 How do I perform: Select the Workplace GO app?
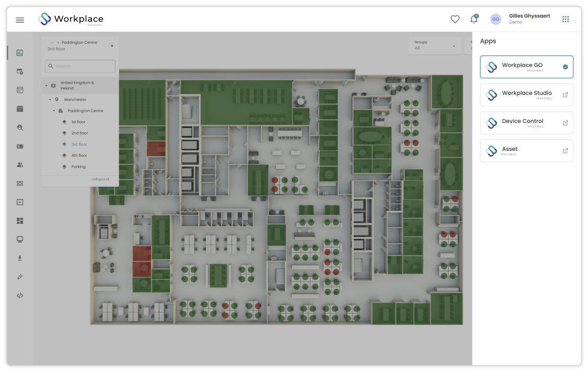click(x=527, y=67)
